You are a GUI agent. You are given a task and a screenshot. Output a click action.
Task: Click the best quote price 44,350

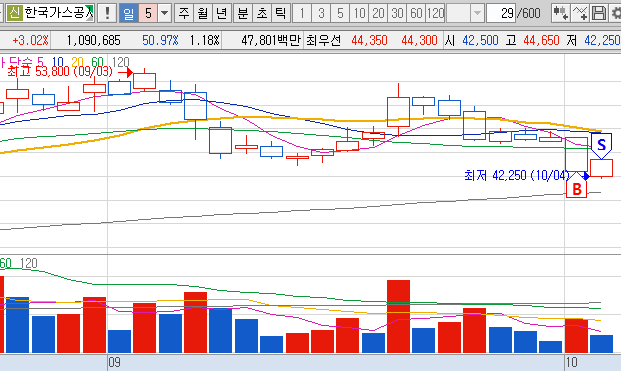(369, 40)
